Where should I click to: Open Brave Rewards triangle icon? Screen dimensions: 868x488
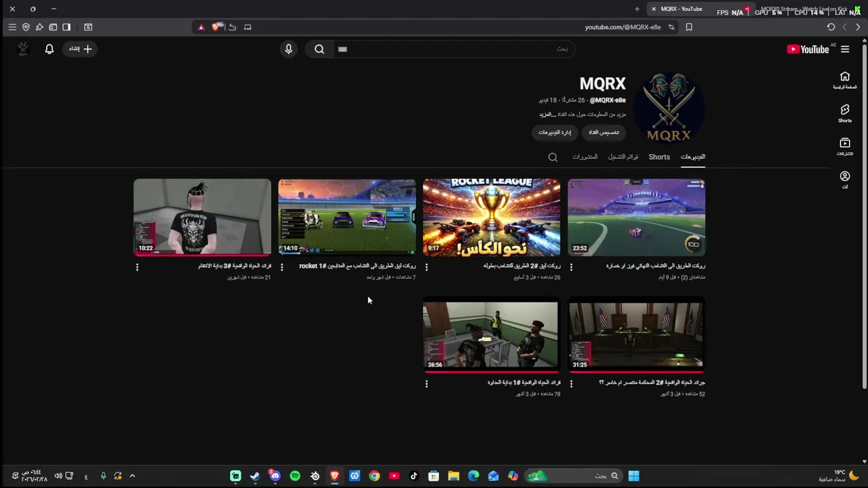point(201,27)
